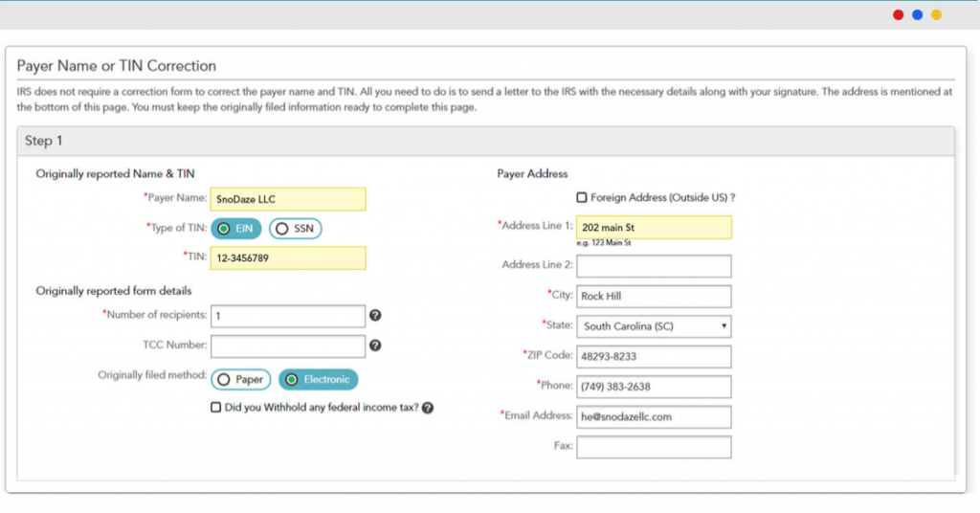Click the City field containing Rock Hill
The height and width of the screenshot is (513, 980).
(x=654, y=296)
